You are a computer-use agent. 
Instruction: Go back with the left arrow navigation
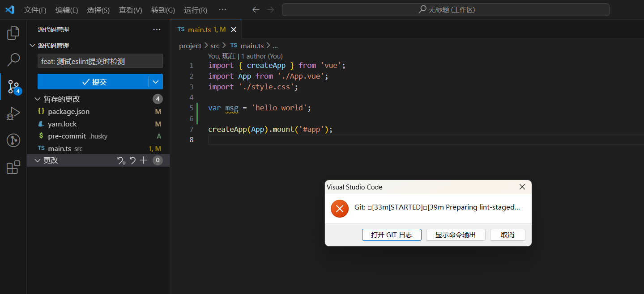point(256,10)
